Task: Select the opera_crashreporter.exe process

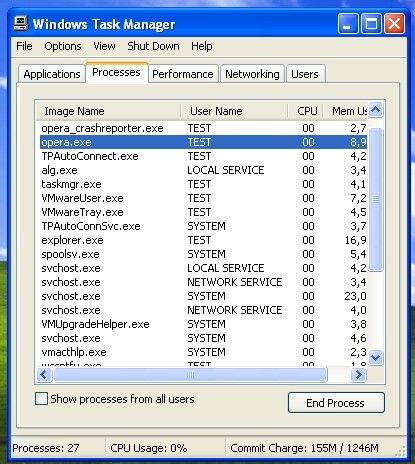Action: 202,128
